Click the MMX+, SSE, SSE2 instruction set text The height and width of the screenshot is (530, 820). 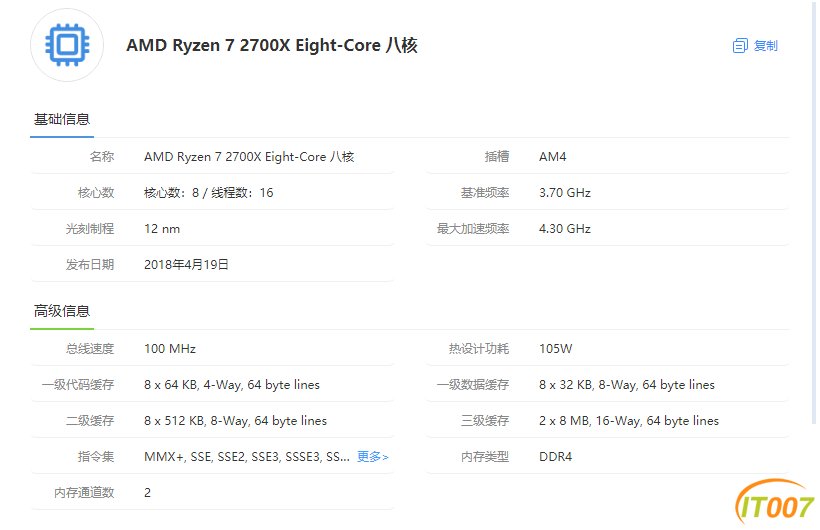[247, 457]
